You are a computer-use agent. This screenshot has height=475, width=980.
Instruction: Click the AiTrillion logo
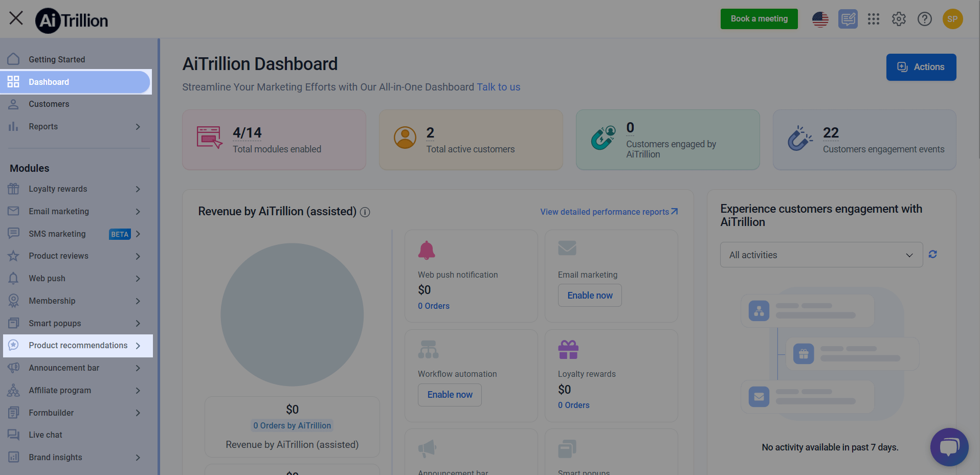point(72,20)
